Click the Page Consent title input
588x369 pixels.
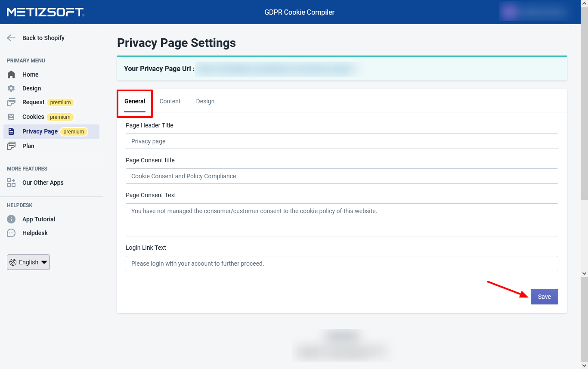click(341, 176)
